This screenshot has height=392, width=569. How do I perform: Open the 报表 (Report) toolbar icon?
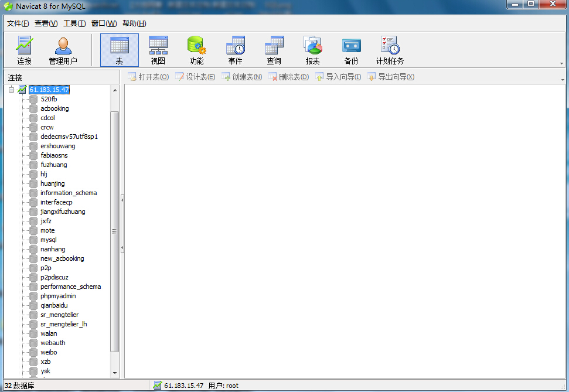pyautogui.click(x=312, y=50)
